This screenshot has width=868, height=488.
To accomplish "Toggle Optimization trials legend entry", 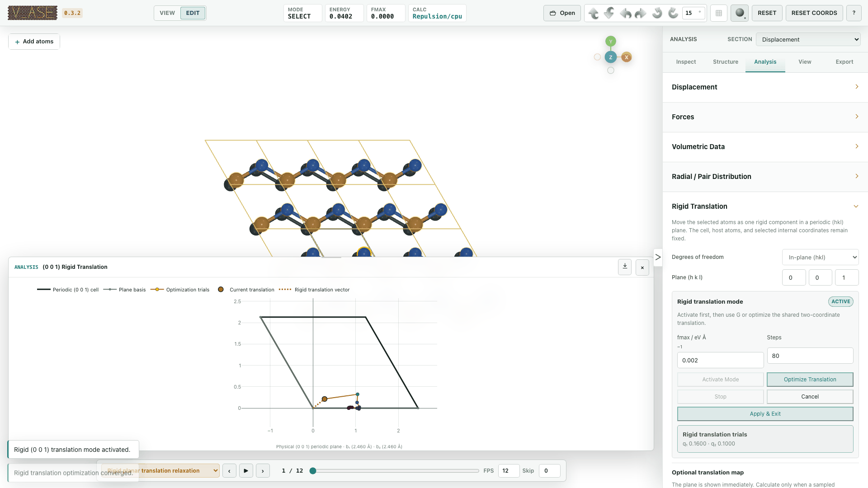I will coord(180,290).
